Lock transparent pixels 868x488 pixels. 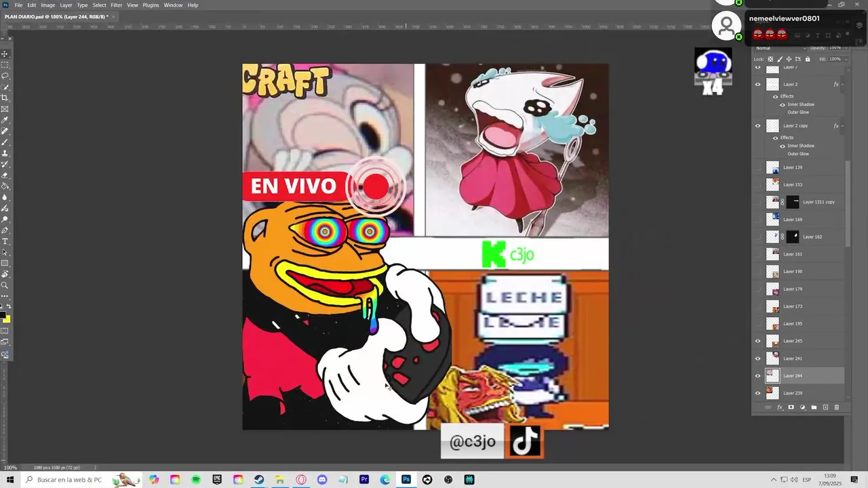pyautogui.click(x=770, y=59)
